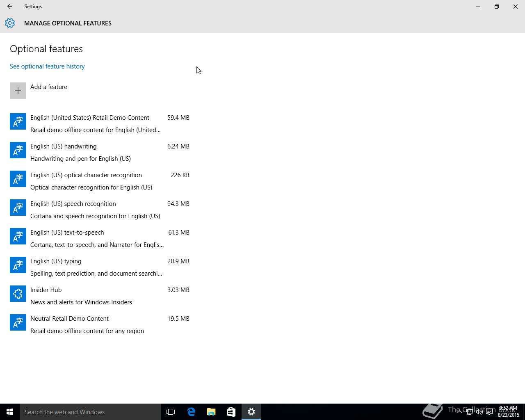This screenshot has height=420, width=525.
Task: Select the English (US) handwriting title
Action: 64,146
